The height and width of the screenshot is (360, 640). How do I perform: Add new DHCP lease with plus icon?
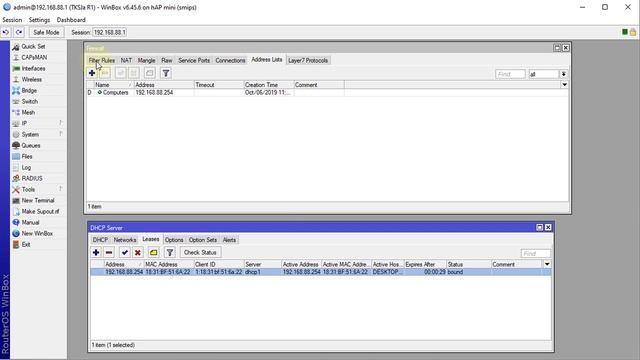[x=96, y=253]
